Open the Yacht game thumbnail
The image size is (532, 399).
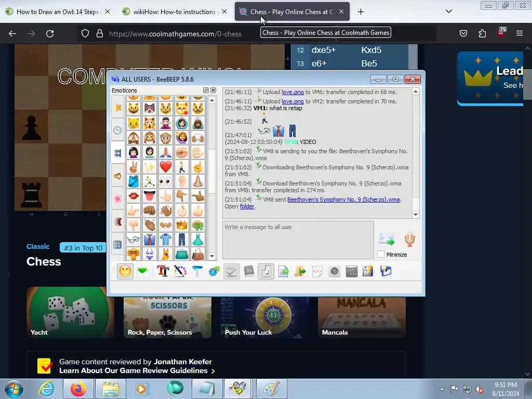click(x=70, y=312)
